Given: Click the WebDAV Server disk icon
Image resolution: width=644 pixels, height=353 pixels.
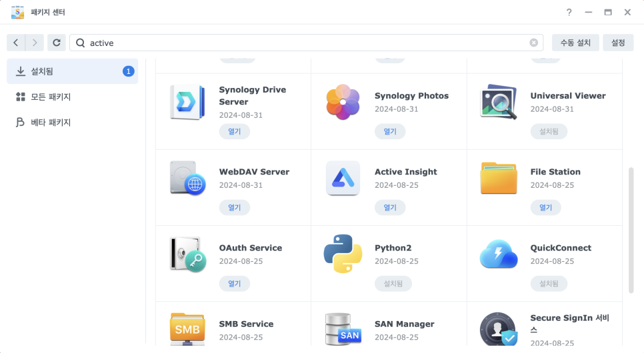Looking at the screenshot, I should (187, 178).
